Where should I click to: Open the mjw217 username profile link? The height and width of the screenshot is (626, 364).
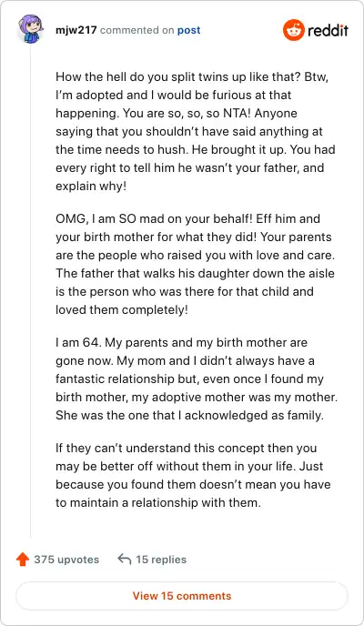(76, 30)
